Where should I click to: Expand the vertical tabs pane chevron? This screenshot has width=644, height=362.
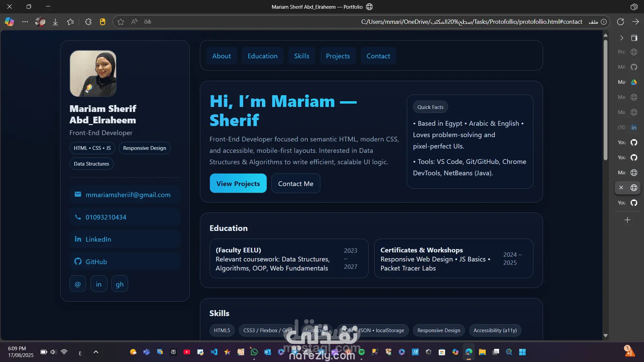622,38
